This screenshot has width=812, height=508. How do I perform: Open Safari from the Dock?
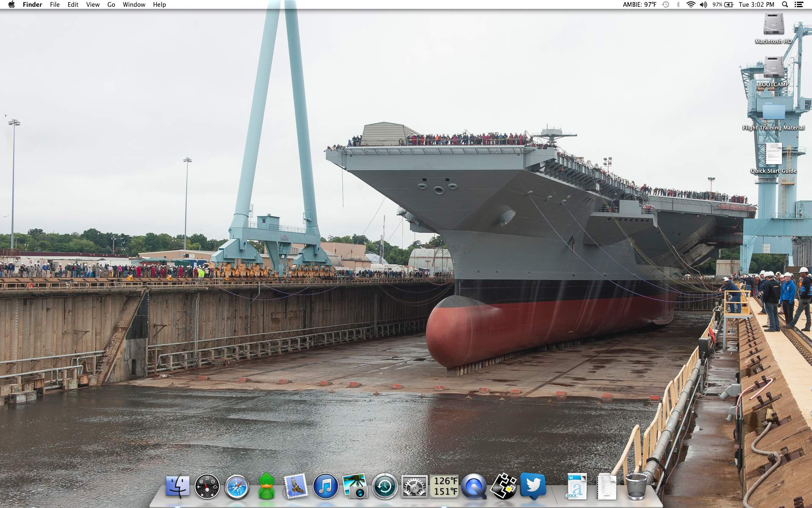pyautogui.click(x=236, y=486)
